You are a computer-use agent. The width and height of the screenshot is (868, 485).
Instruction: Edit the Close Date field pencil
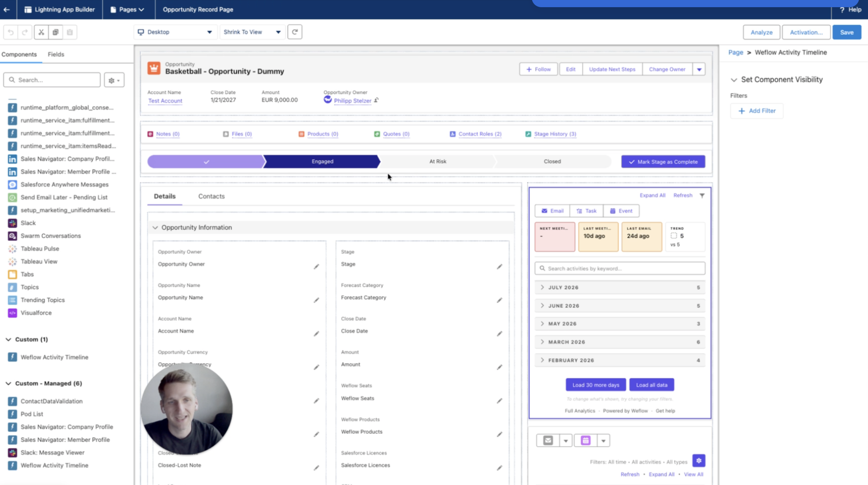499,333
